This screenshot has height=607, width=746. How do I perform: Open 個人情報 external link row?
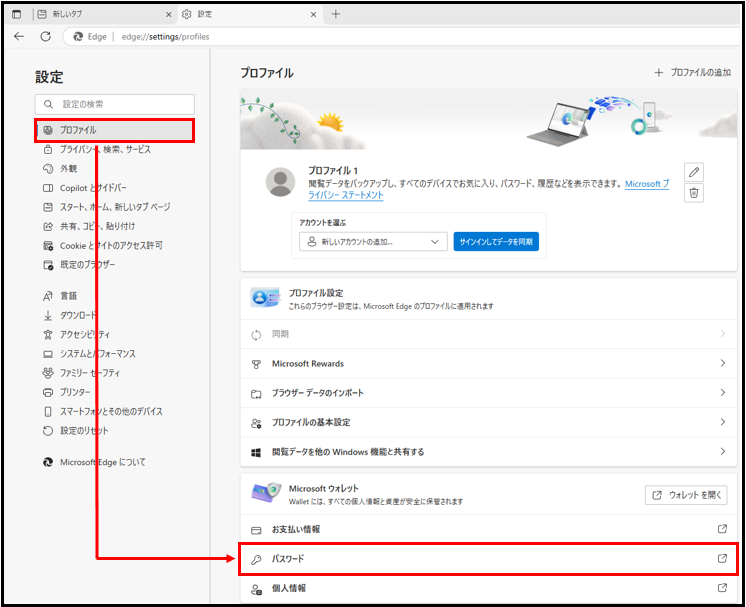click(489, 588)
